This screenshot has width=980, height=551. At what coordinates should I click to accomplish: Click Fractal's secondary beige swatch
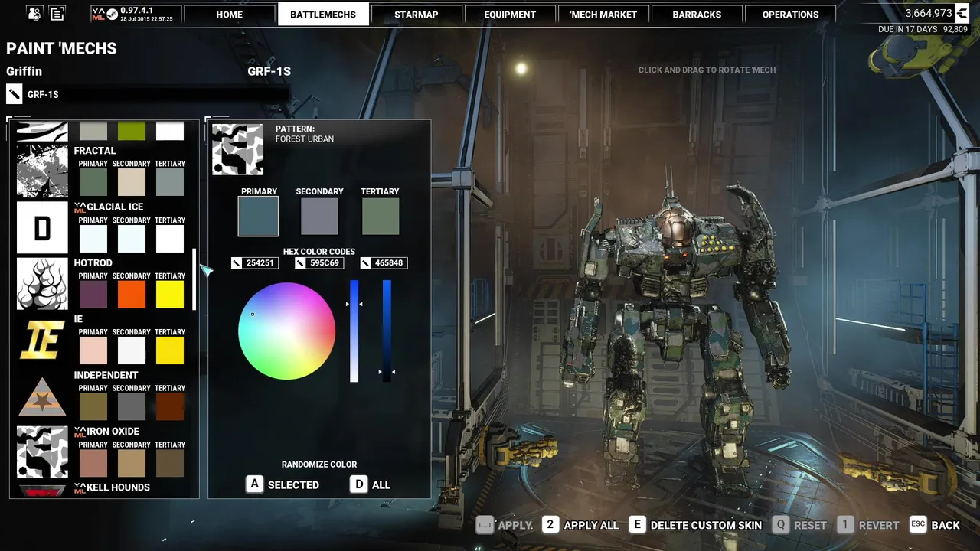[132, 183]
